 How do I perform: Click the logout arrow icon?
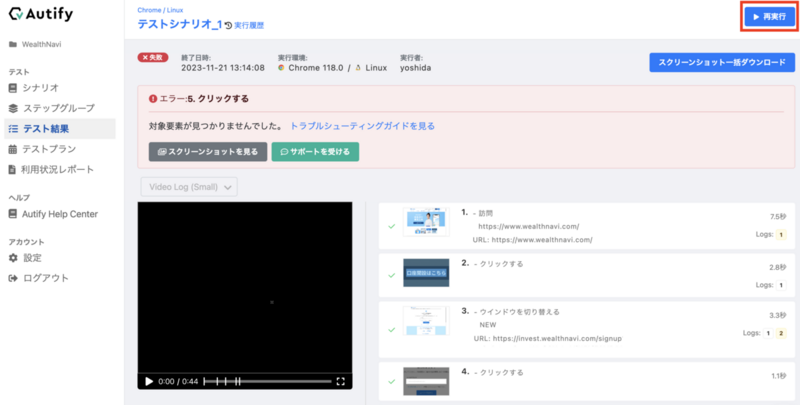[x=13, y=279]
